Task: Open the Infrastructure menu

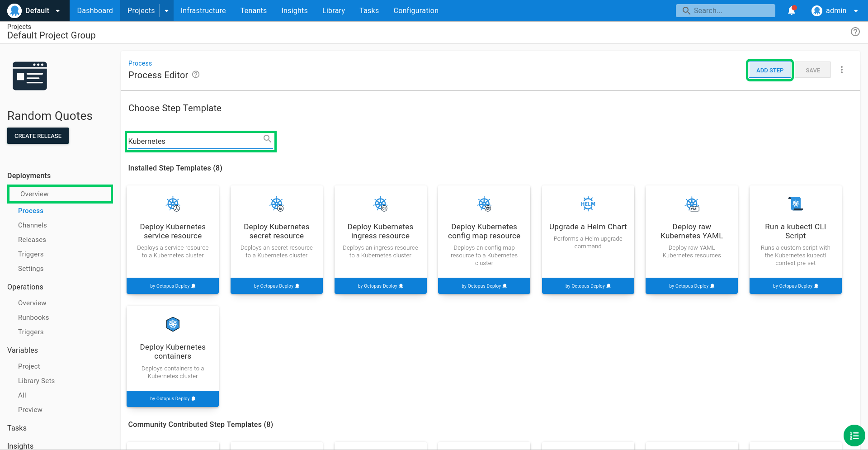Action: 203,10
